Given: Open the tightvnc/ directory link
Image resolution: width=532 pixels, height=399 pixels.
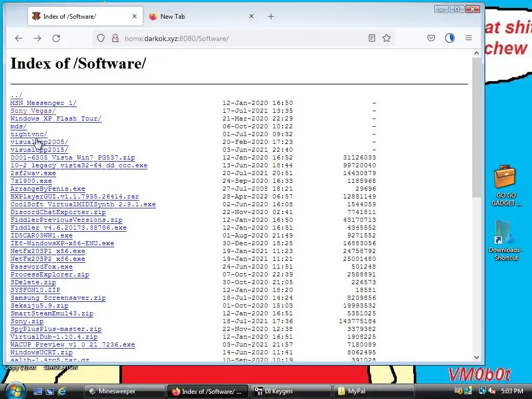Looking at the screenshot, I should pyautogui.click(x=29, y=134).
